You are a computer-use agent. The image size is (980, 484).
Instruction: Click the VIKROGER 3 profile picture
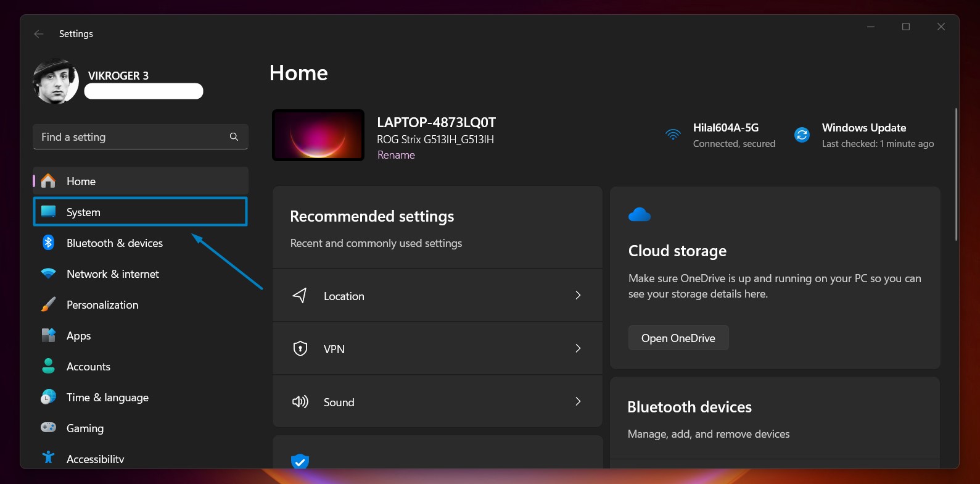[56, 82]
